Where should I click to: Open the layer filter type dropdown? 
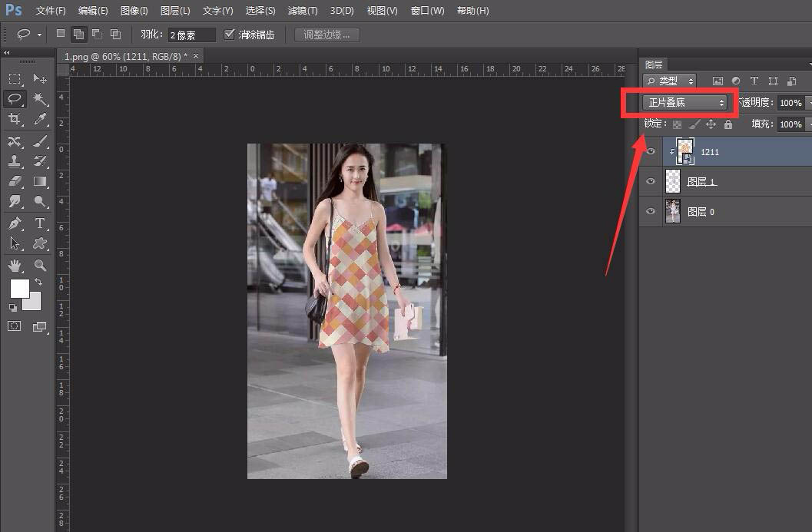pos(670,81)
